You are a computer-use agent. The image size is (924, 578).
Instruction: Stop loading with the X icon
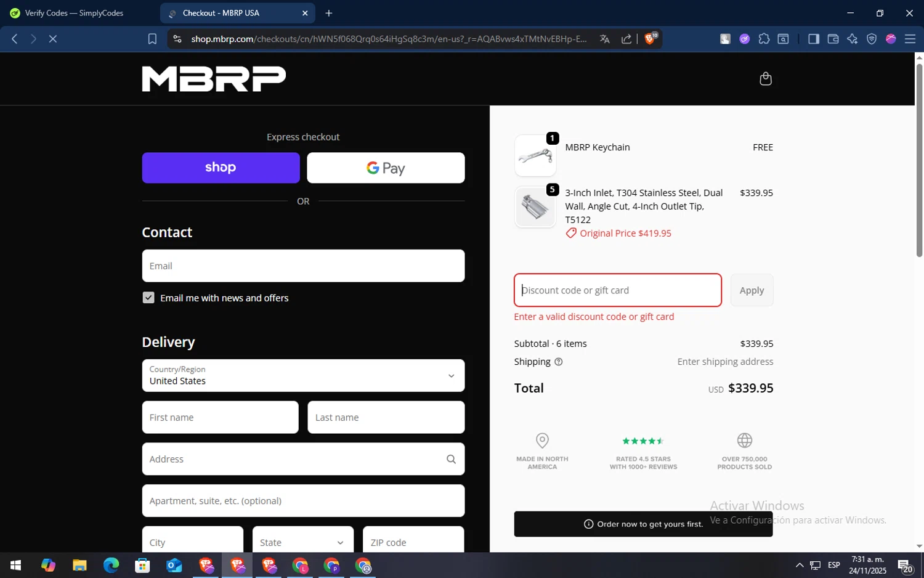click(53, 39)
